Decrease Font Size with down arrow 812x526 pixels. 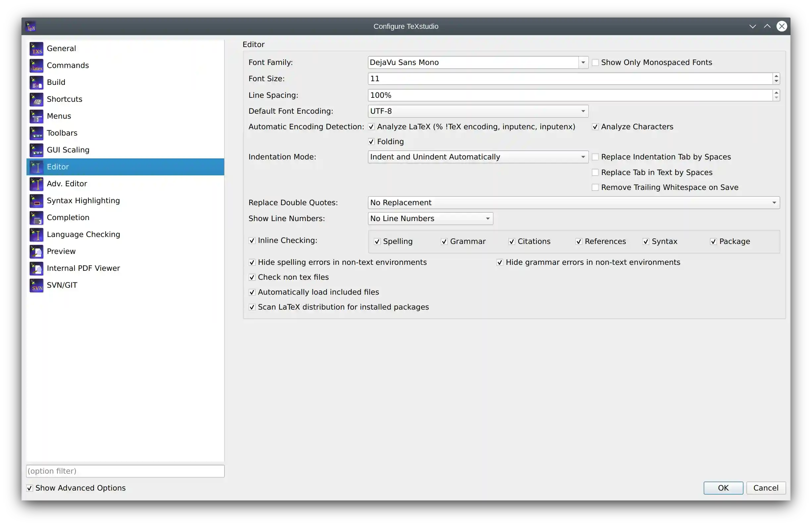tap(776, 82)
